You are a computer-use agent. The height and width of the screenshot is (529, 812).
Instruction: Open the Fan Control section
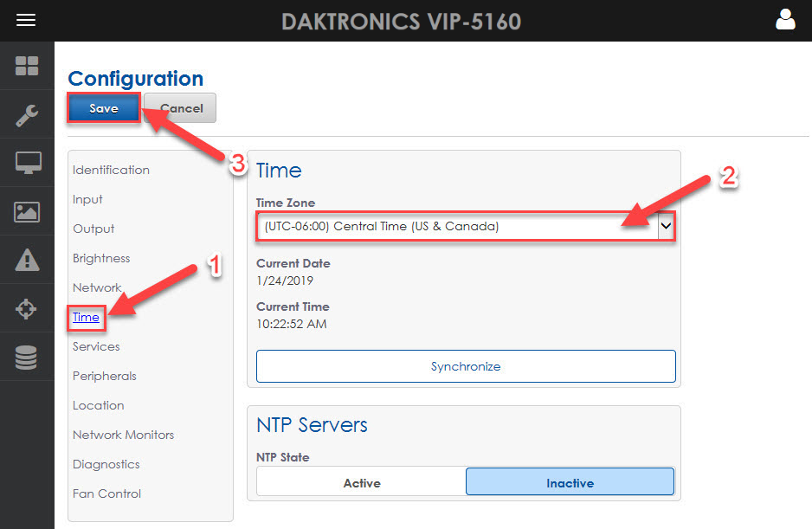tap(106, 494)
